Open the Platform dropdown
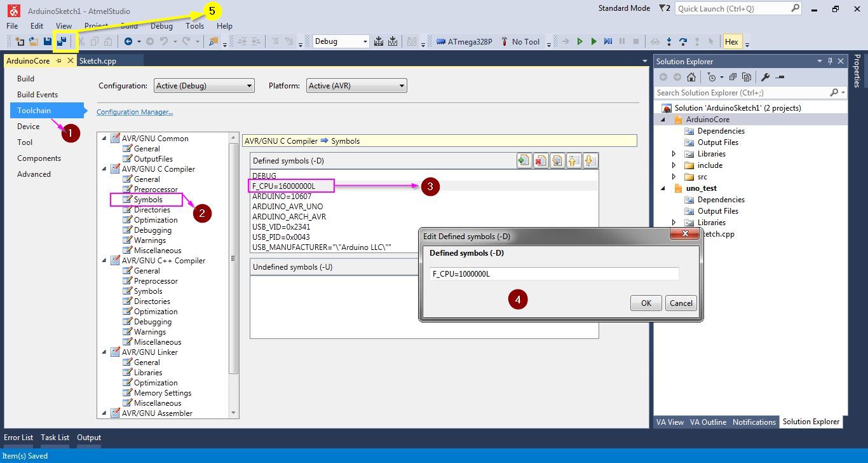Viewport: 868px width, 463px height. (x=356, y=86)
